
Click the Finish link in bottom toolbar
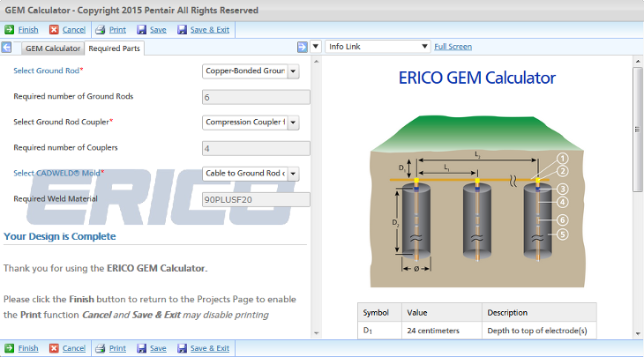(28, 348)
